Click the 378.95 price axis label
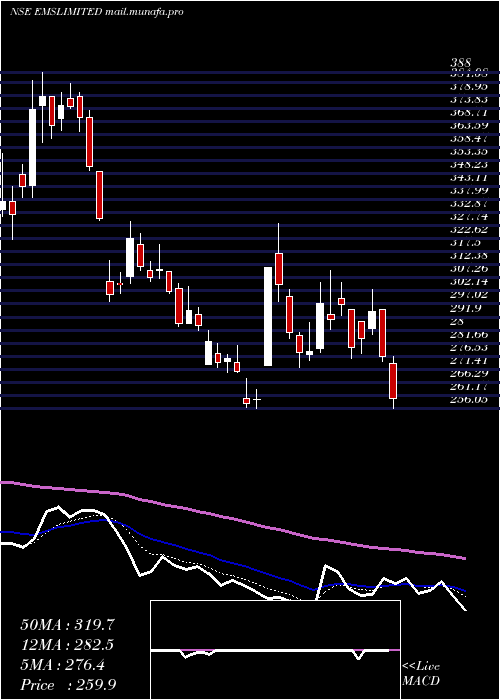This screenshot has height=700, width=500. 468,86
